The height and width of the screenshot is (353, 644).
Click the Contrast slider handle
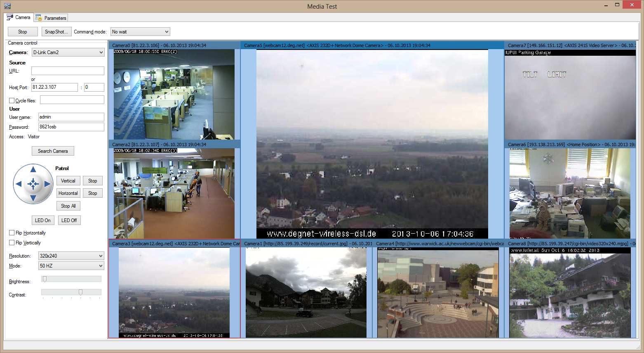(80, 292)
